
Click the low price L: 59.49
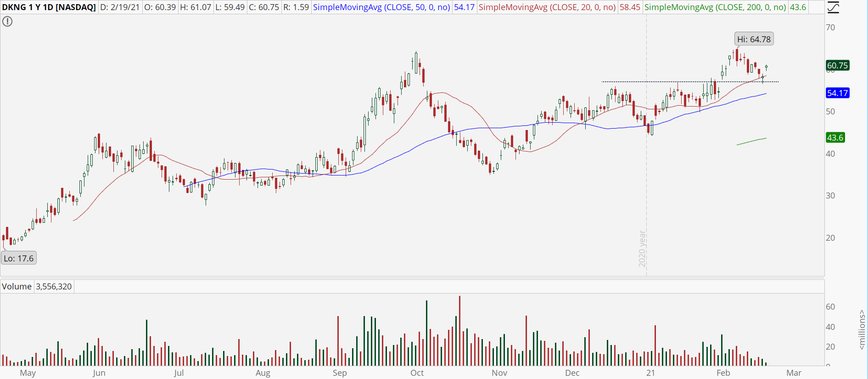(230, 7)
